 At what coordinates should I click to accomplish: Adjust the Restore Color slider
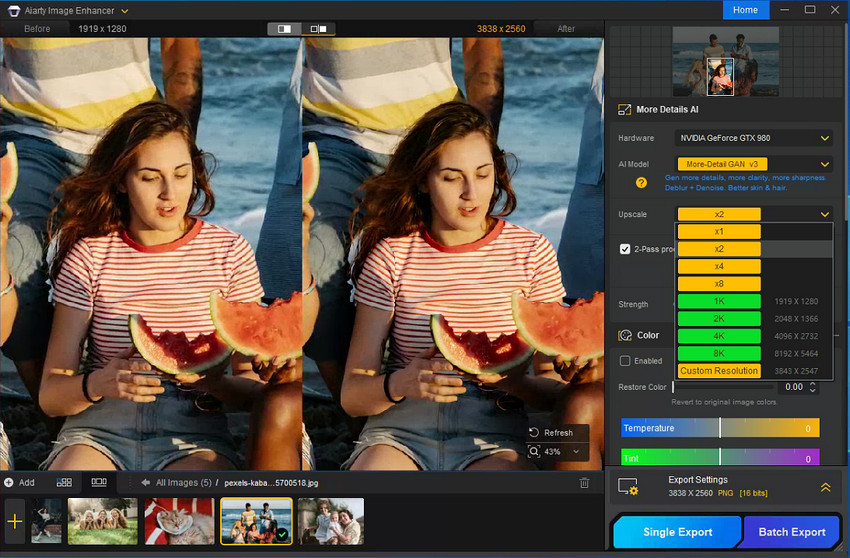[x=723, y=387]
